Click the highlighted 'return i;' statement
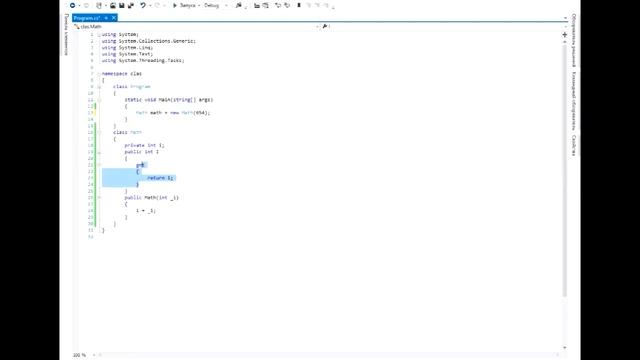This screenshot has width=640, height=360. [x=160, y=178]
